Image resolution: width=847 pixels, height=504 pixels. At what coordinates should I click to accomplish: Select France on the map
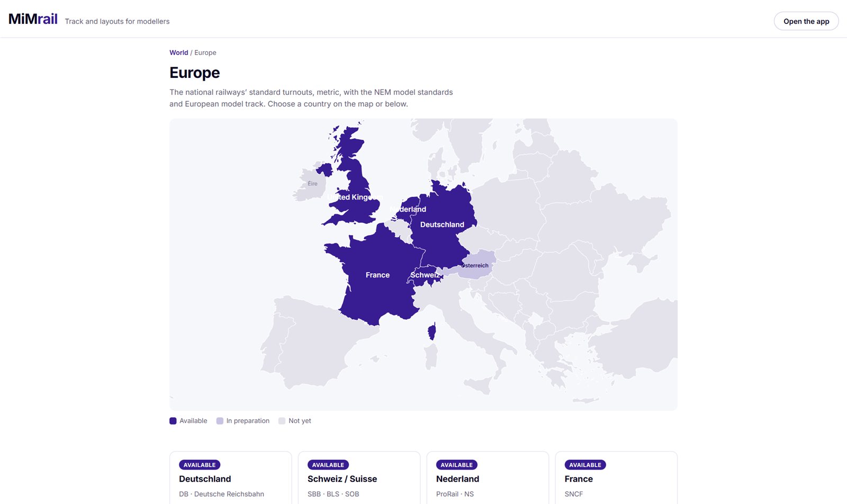(x=377, y=275)
